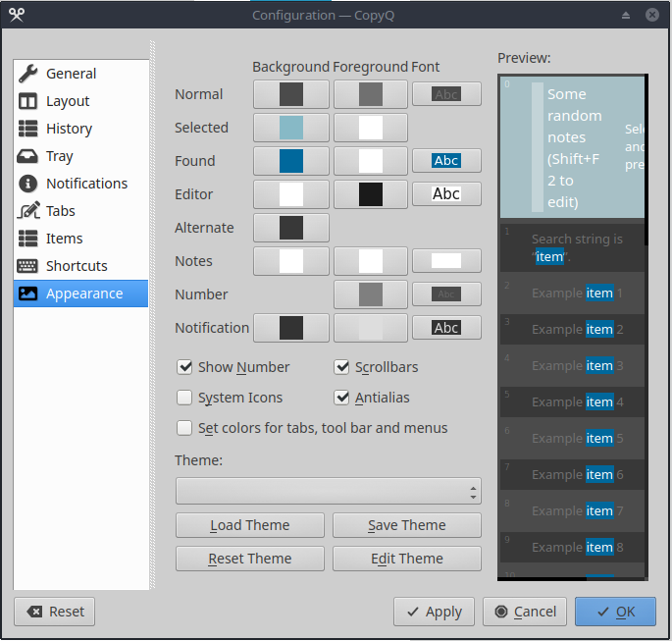Click preview item 'Example item 8'
672x641 pixels.
pos(572,548)
